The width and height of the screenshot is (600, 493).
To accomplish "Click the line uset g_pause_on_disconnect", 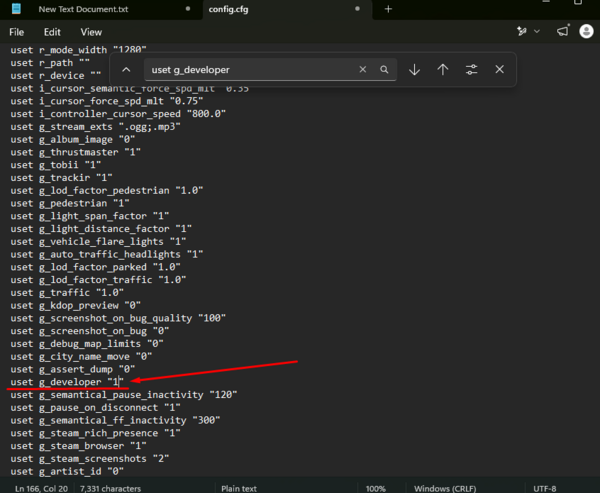I will [95, 408].
